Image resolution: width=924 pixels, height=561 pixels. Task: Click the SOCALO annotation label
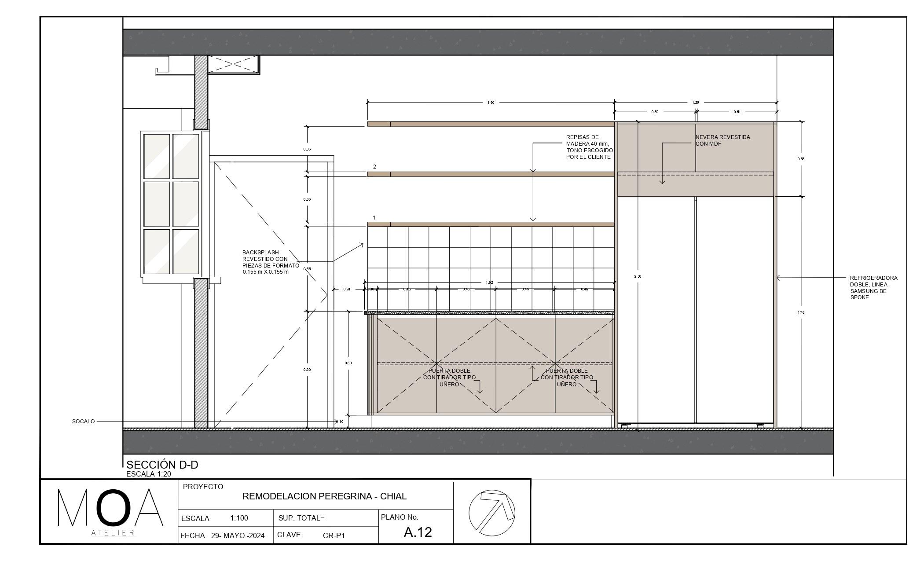pyautogui.click(x=83, y=422)
